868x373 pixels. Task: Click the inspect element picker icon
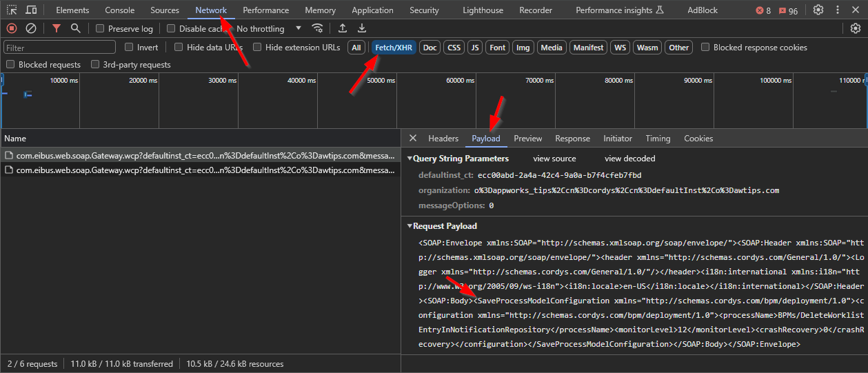pos(12,10)
